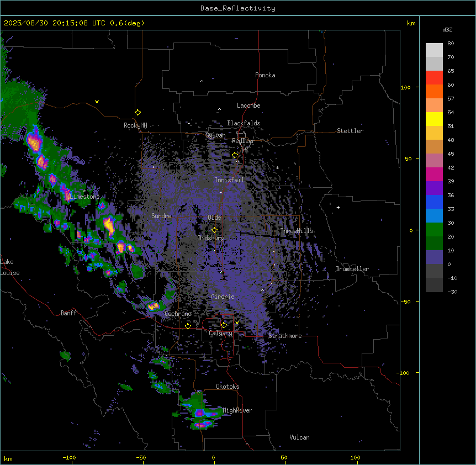Click the Didsbury town label

[211, 238]
